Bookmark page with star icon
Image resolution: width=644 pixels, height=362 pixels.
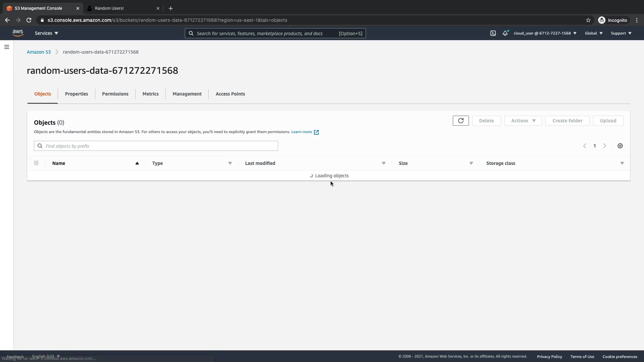click(x=588, y=20)
